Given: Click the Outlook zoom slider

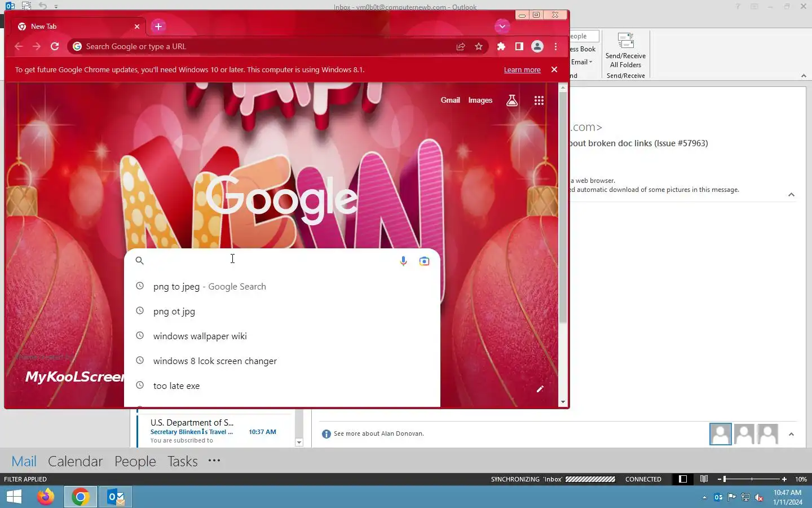Looking at the screenshot, I should click(x=752, y=479).
